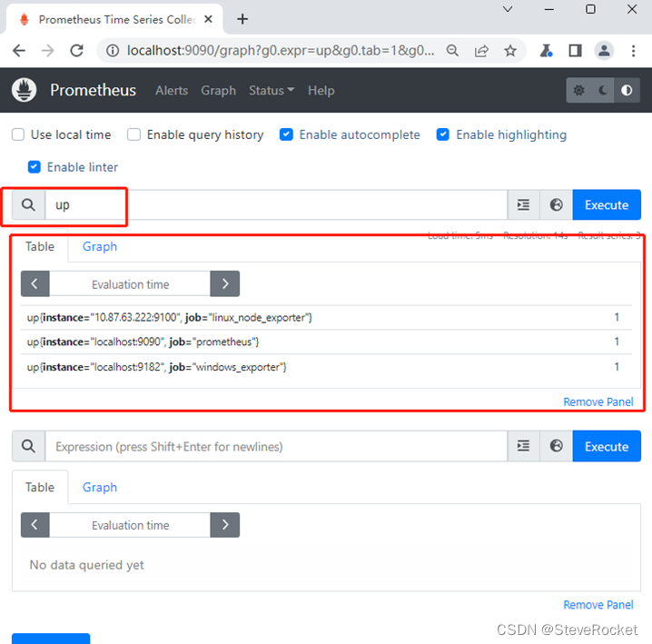Click the Prometheus brand title
Viewport: 652px width, 644px height.
94,90
